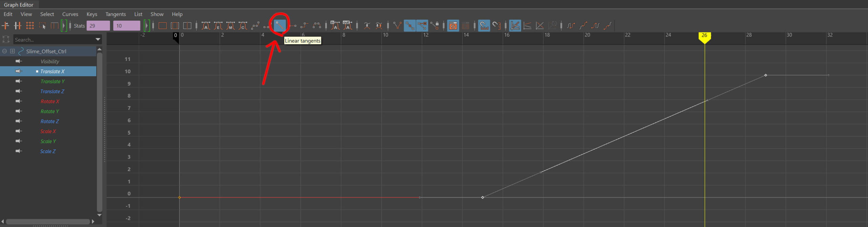Image resolution: width=868 pixels, height=227 pixels.
Task: Collapse the left toolbar section handle
Action: (63, 25)
